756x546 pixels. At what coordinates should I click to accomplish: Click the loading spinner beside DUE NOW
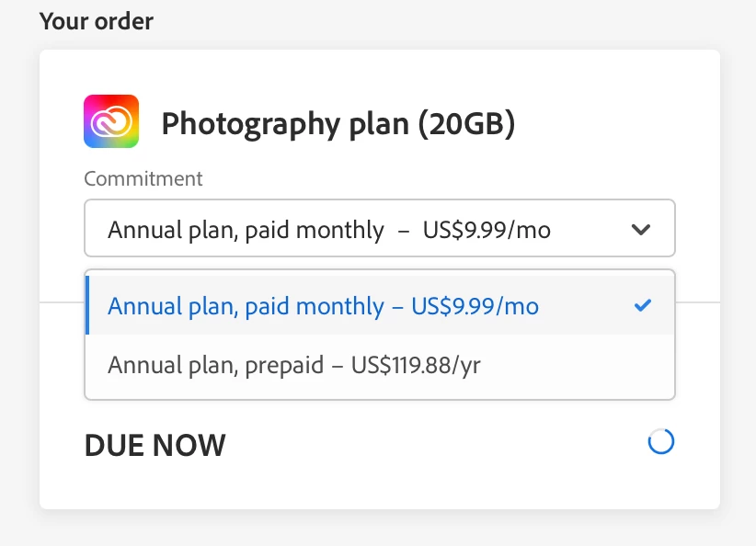[660, 443]
